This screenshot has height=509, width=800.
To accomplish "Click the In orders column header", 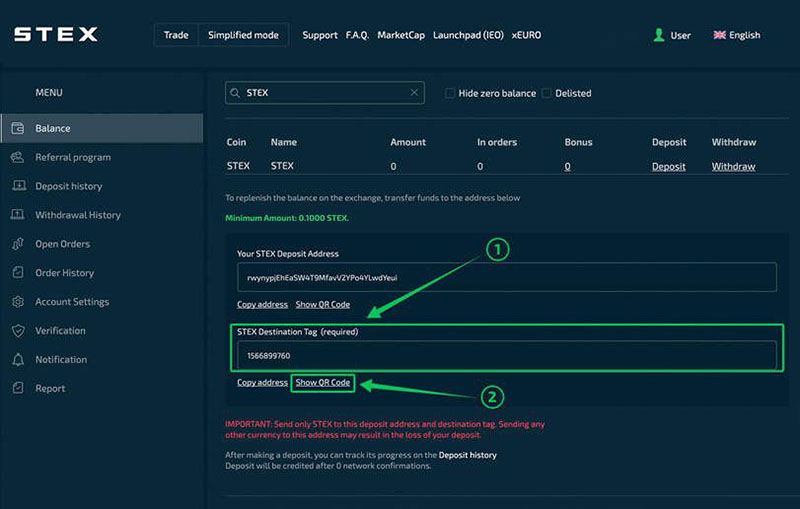I will 497,142.
